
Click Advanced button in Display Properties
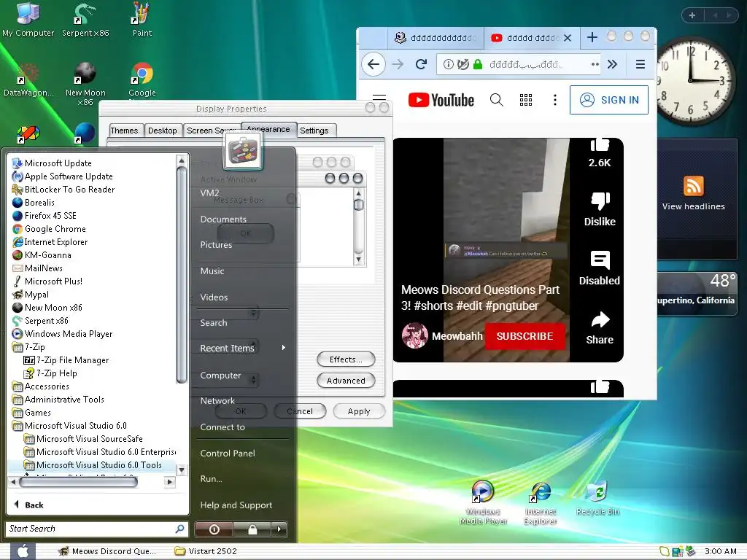[346, 381]
